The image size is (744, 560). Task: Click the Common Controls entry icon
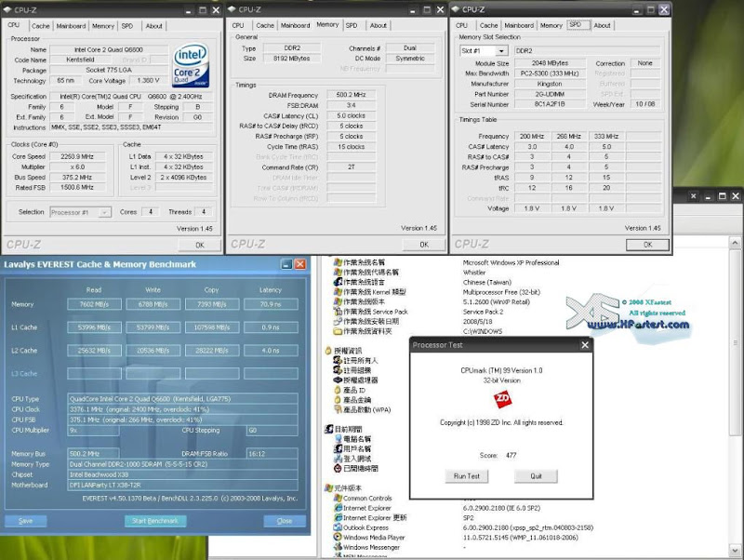click(337, 499)
